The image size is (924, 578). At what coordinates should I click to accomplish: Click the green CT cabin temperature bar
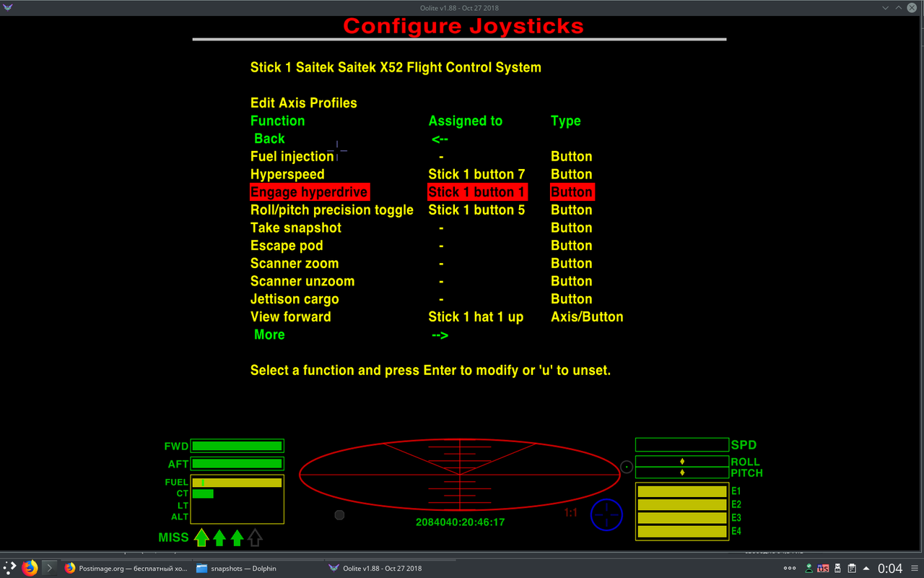point(203,494)
